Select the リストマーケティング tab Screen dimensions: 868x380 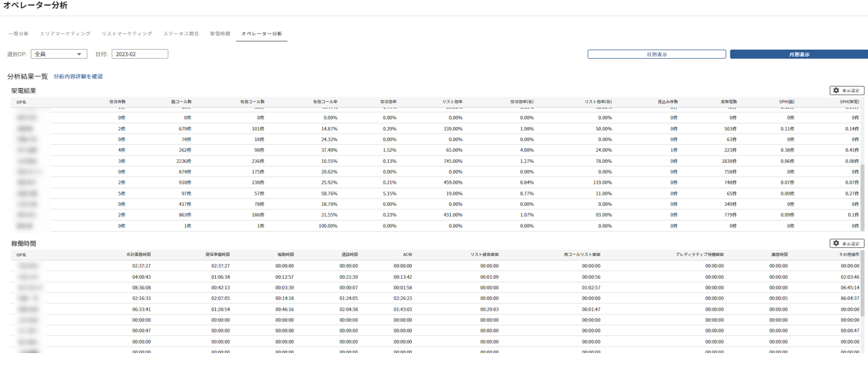pyautogui.click(x=127, y=34)
